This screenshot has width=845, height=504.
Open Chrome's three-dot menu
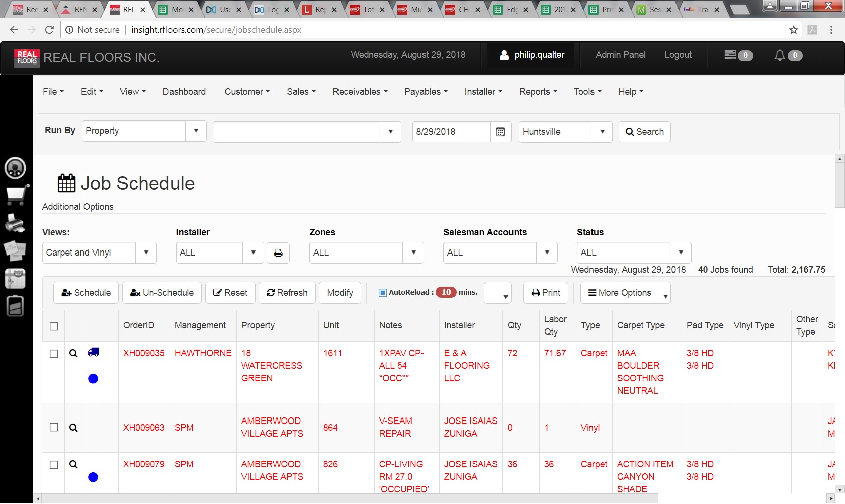pos(831,30)
